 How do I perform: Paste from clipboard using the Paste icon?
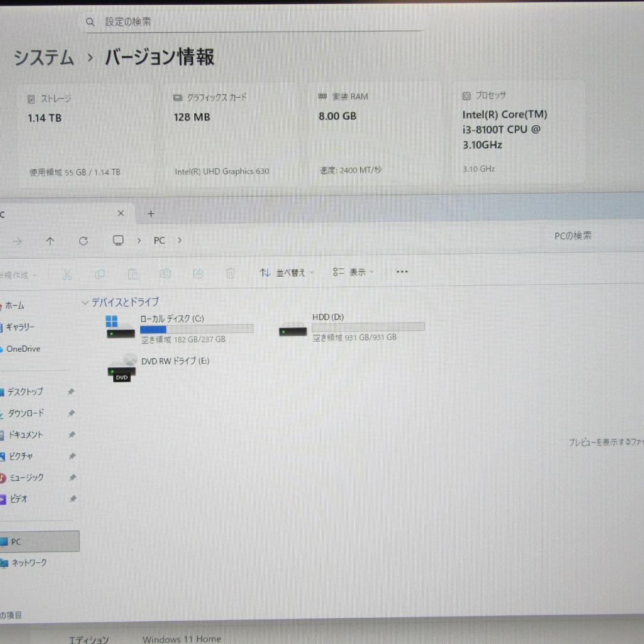coord(133,274)
